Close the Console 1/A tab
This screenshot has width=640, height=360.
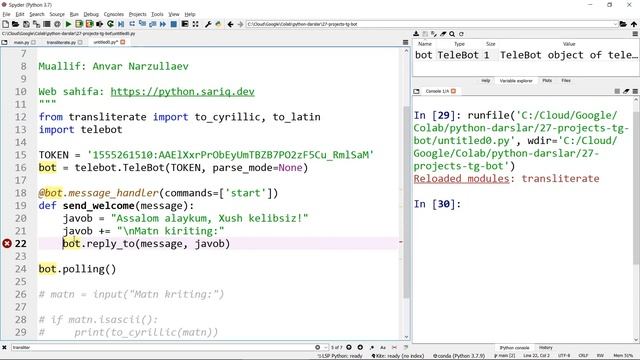click(x=453, y=91)
